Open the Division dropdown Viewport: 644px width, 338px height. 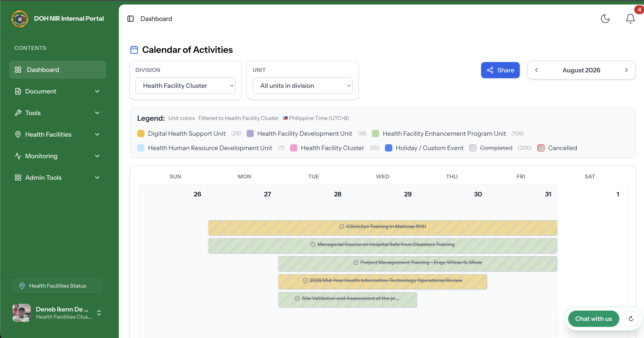(185, 86)
